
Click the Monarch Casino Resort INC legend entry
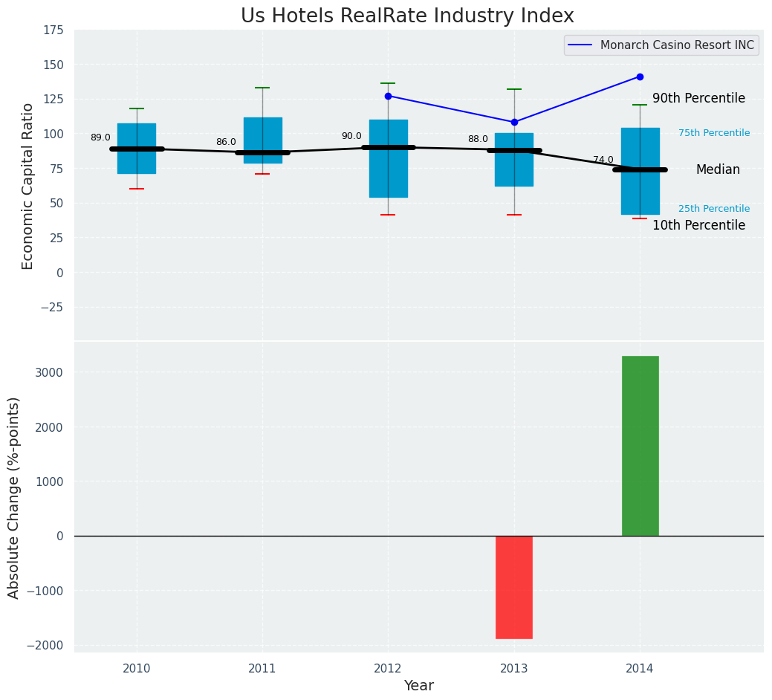coord(661,45)
